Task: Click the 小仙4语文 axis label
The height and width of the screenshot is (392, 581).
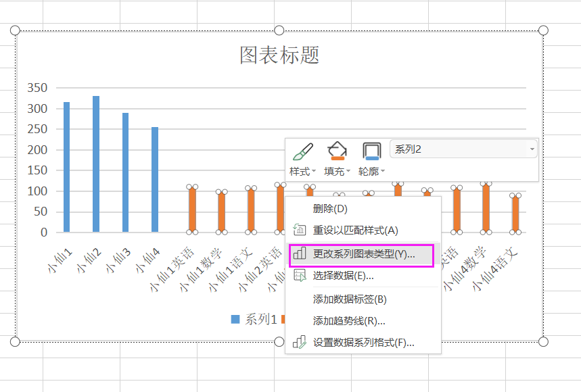Action: click(x=494, y=269)
